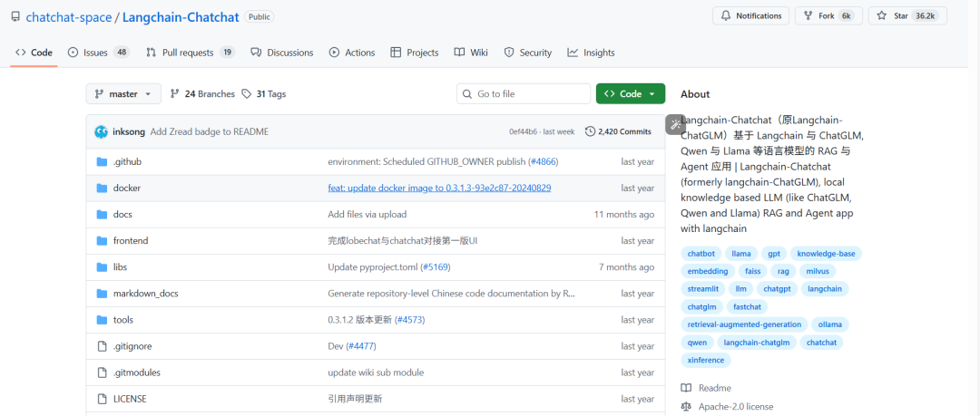This screenshot has height=416, width=980.
Task: Open the frontend folder icon
Action: 103,240
